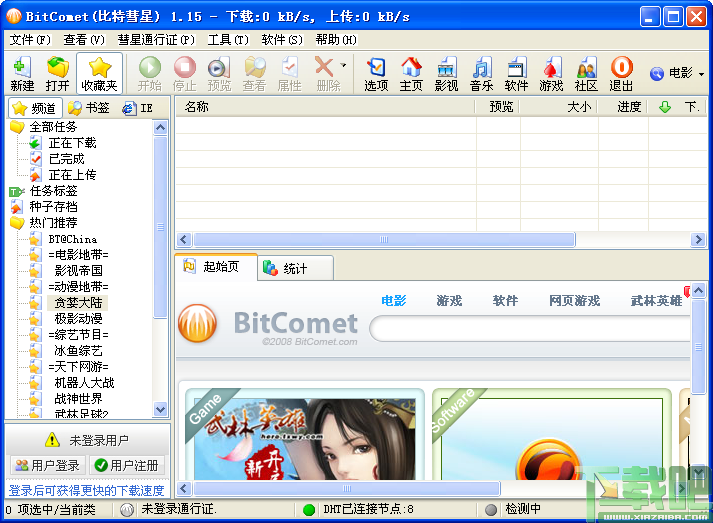The width and height of the screenshot is (713, 523).
Task: Open 冰鱼综艺 channel
Action: coord(78,351)
